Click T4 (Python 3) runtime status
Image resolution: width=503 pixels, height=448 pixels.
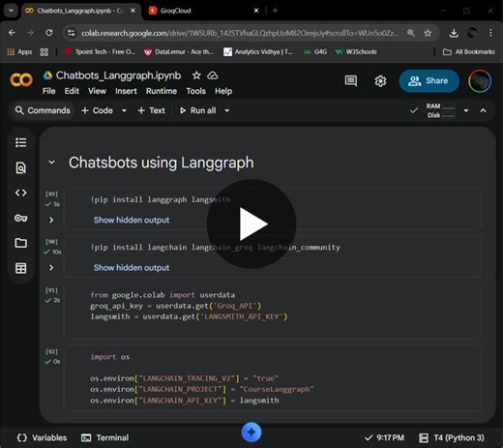tap(452, 437)
